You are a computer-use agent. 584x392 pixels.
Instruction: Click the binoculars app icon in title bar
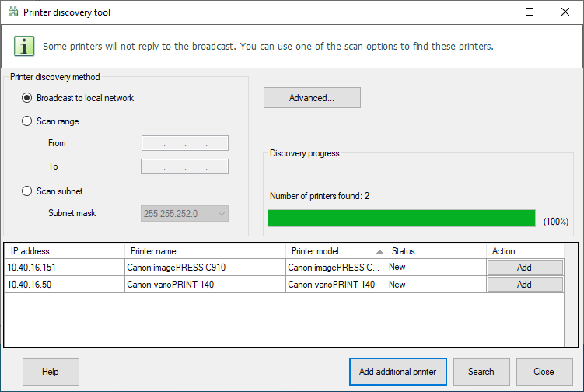[x=12, y=12]
